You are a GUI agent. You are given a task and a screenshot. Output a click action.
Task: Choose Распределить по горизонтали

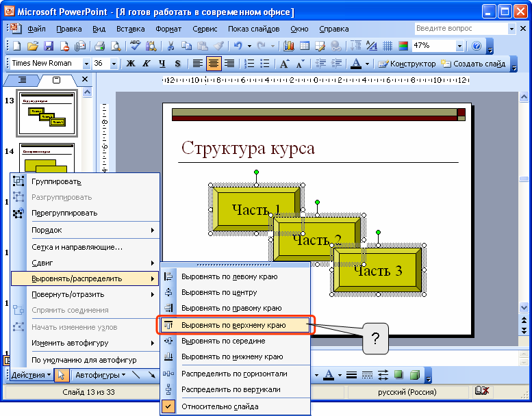(236, 374)
